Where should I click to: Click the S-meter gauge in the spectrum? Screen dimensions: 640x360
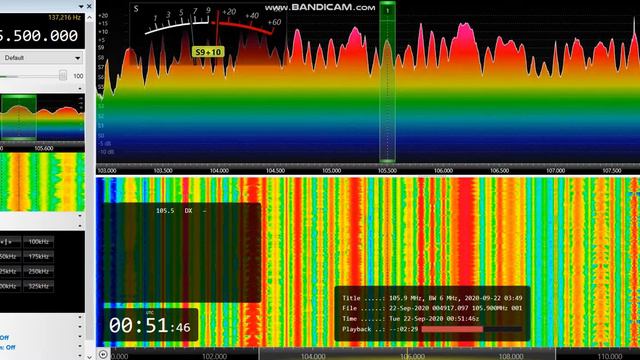click(x=208, y=35)
